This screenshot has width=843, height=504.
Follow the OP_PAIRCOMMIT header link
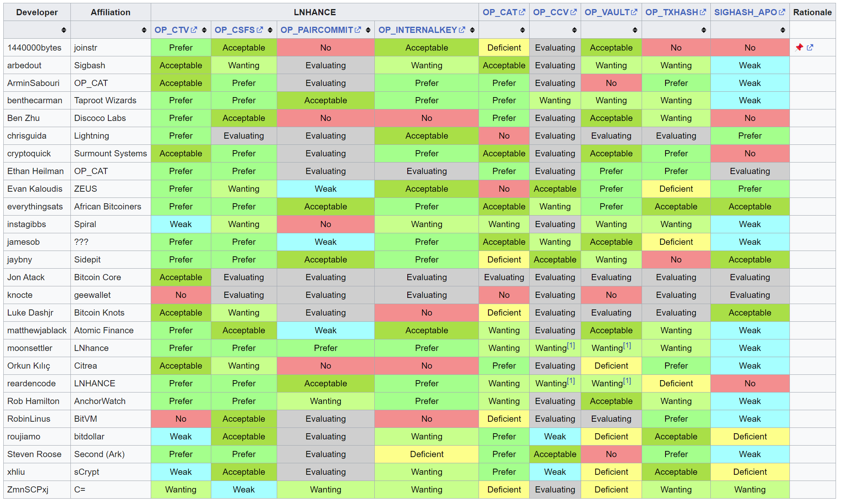click(x=316, y=30)
